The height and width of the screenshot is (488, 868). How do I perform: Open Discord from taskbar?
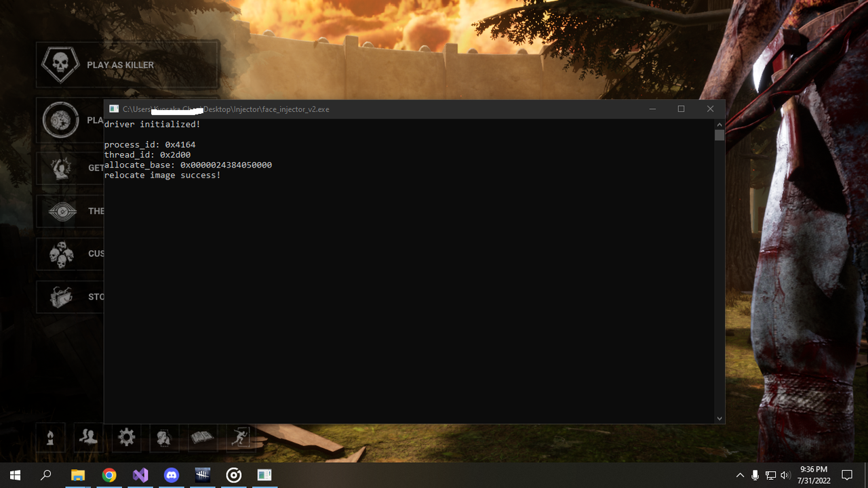click(172, 475)
